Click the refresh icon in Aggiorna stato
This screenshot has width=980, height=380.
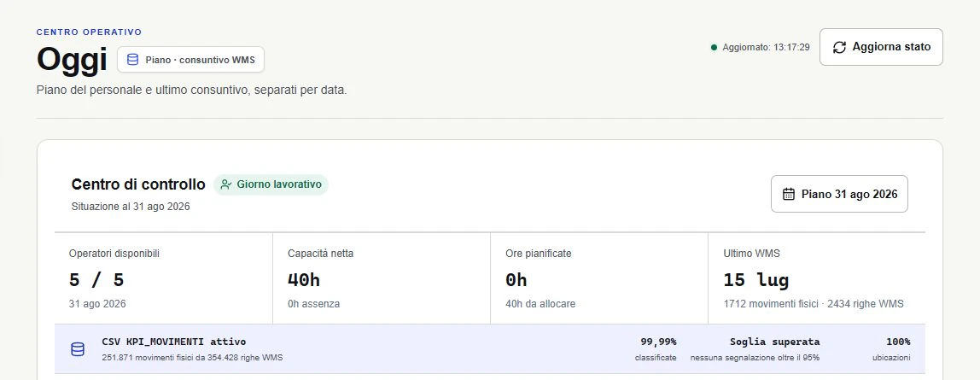click(839, 47)
